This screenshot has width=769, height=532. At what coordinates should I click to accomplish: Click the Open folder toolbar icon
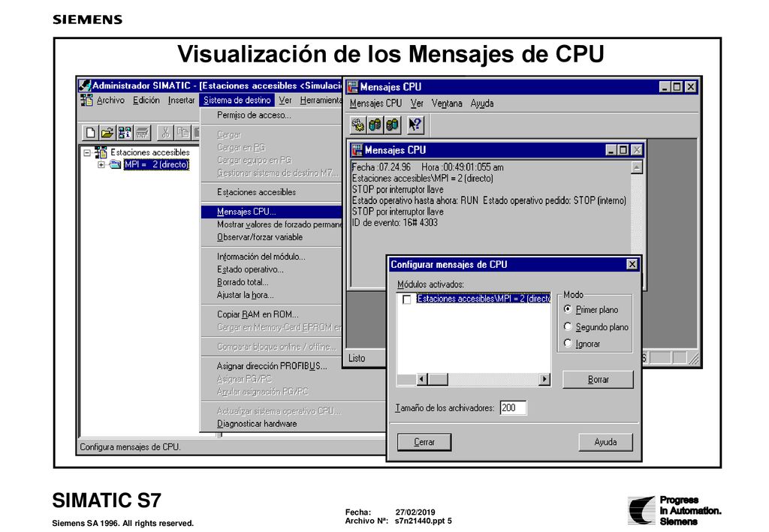point(107,133)
